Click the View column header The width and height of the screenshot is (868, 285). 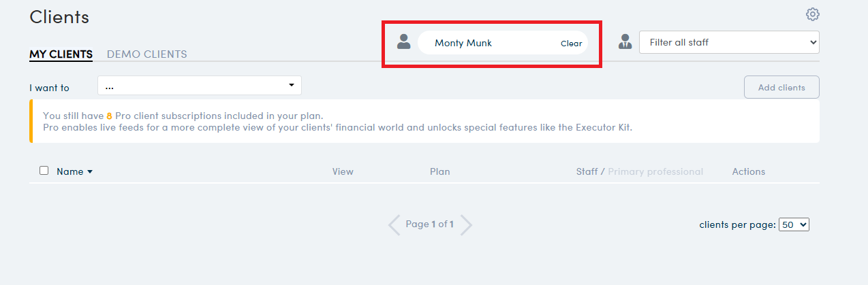(x=343, y=171)
